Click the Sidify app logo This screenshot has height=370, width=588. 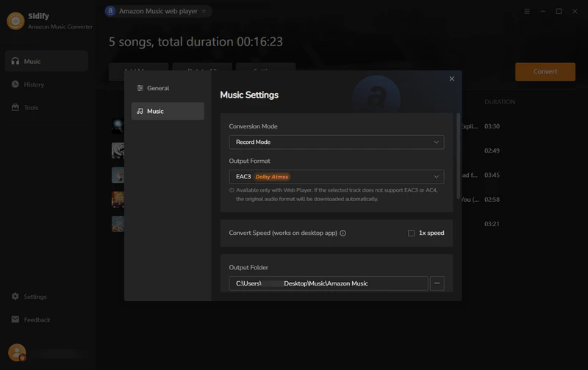pos(15,21)
